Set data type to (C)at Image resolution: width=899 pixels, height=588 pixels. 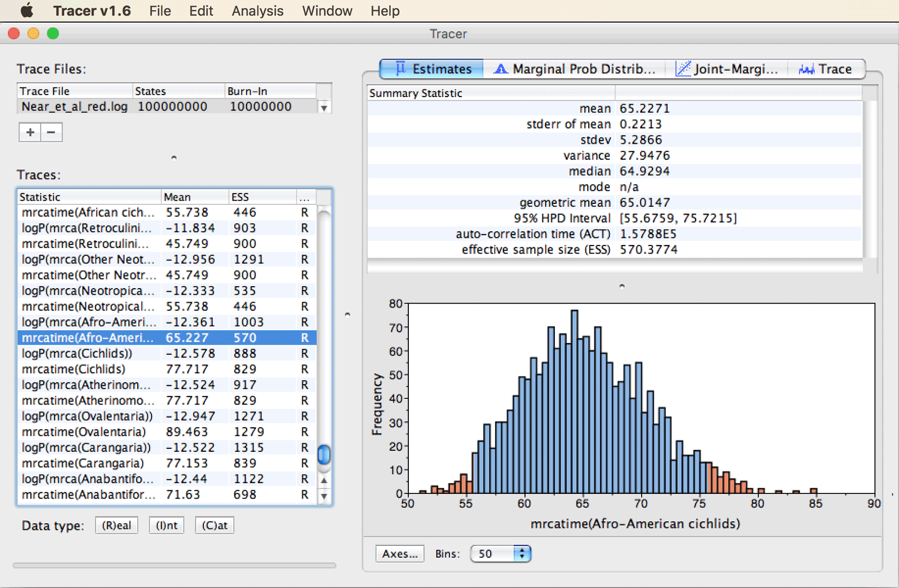coord(215,525)
